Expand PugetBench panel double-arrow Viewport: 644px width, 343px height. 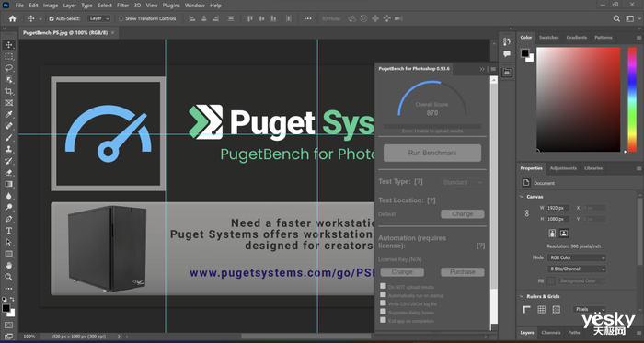[482, 69]
